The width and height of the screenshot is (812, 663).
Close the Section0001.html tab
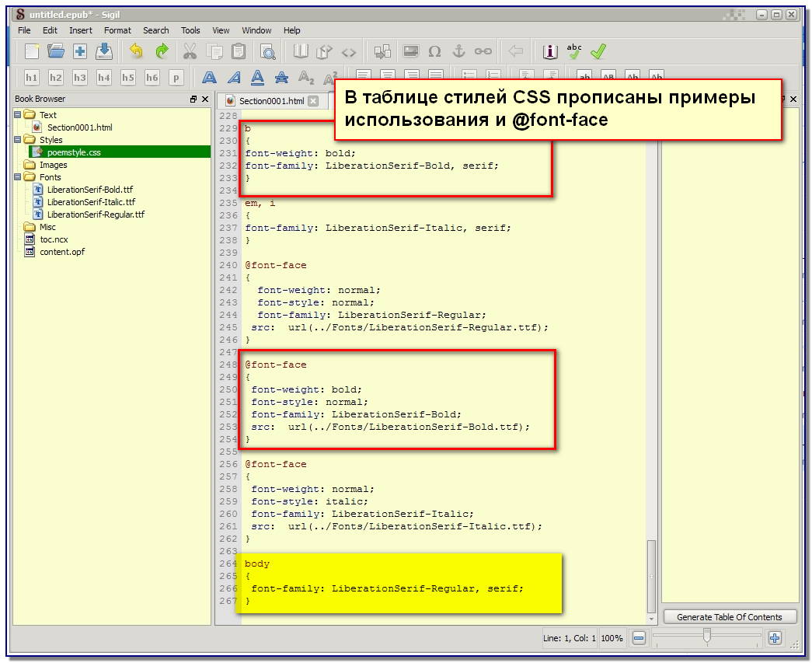pyautogui.click(x=313, y=101)
